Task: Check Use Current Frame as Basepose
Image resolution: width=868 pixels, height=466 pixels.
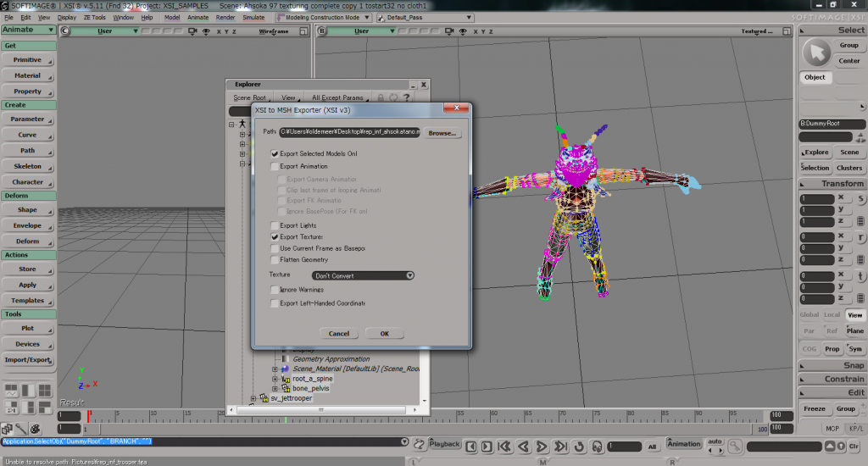Action: coord(275,248)
